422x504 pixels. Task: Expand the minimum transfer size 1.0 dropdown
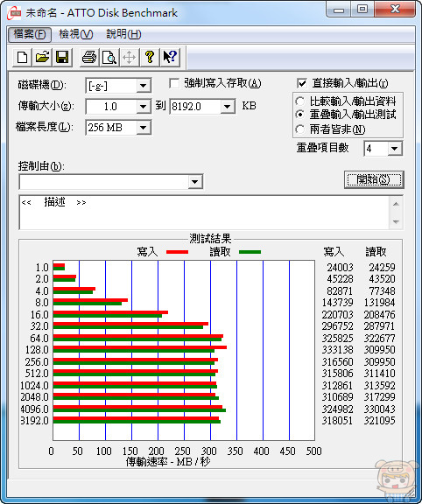coord(143,107)
